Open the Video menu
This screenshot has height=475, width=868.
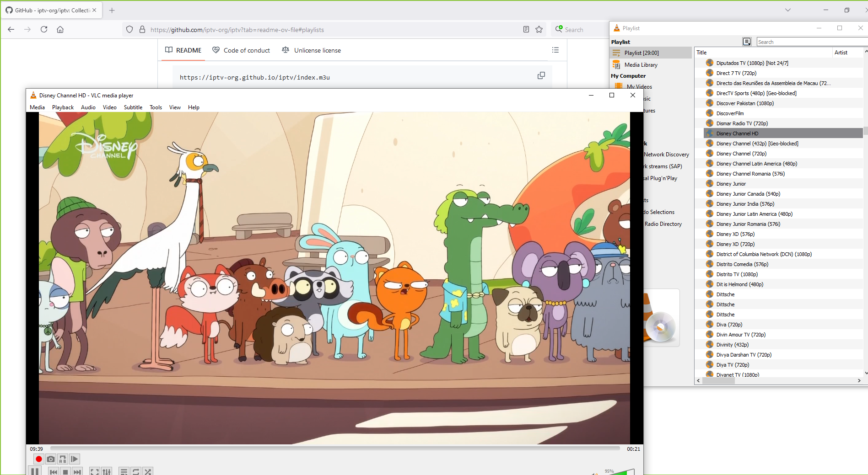click(110, 107)
